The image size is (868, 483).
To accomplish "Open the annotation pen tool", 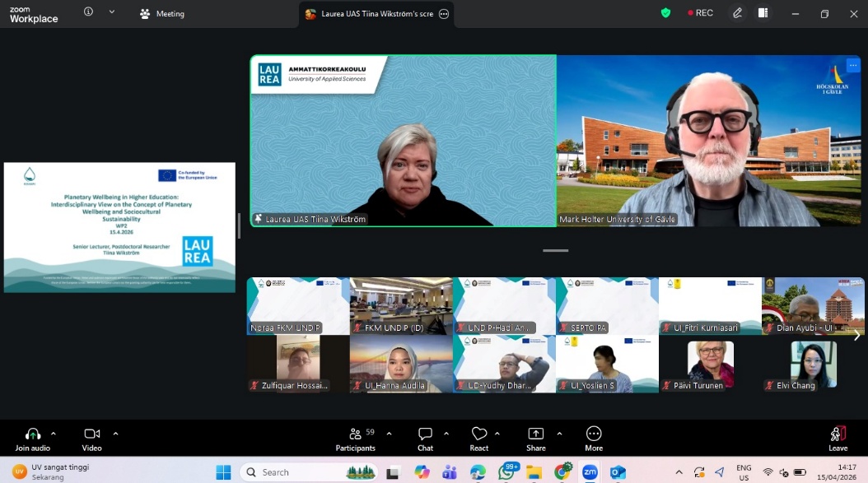I will pos(738,13).
